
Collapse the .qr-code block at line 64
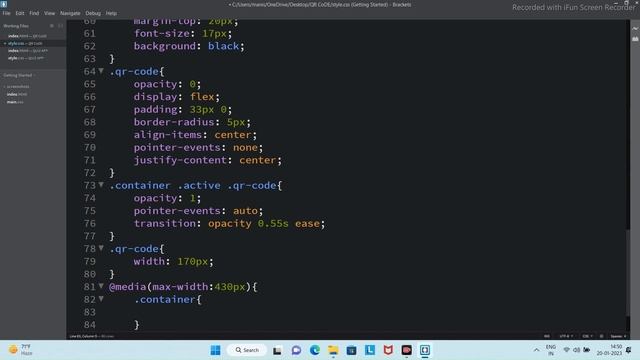[x=101, y=71]
